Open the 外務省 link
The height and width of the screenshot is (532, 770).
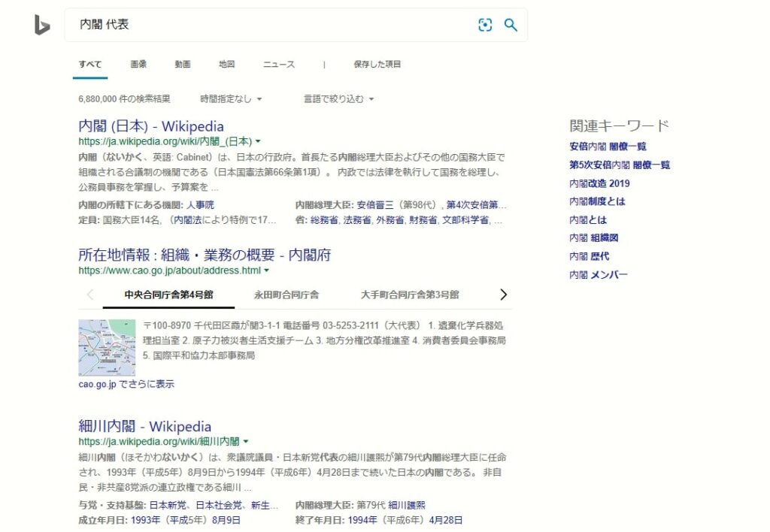tap(390, 220)
